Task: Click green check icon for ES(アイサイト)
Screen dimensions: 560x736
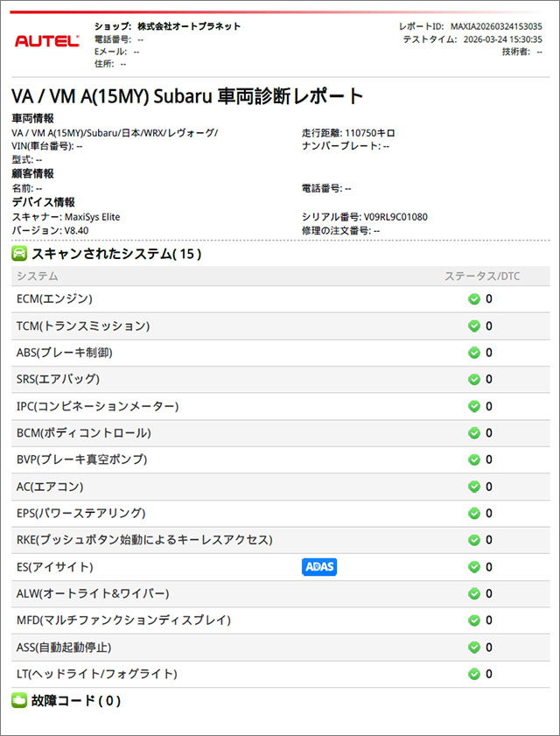Action: (x=474, y=567)
